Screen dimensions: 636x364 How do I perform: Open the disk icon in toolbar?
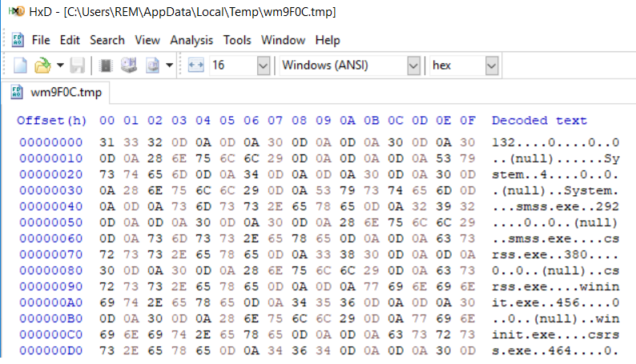(x=129, y=65)
